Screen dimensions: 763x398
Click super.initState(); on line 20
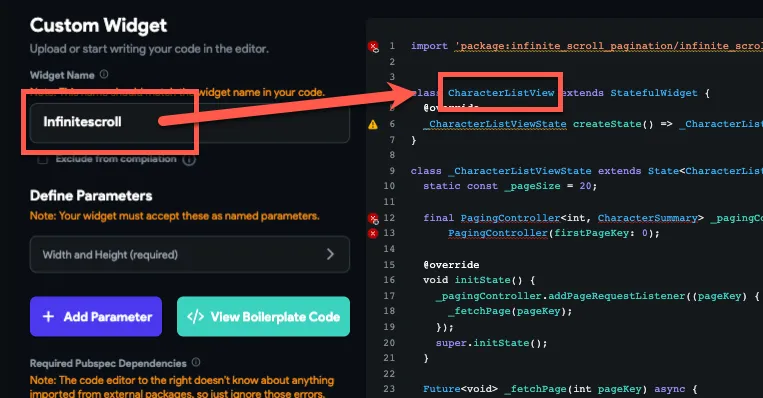491,343
